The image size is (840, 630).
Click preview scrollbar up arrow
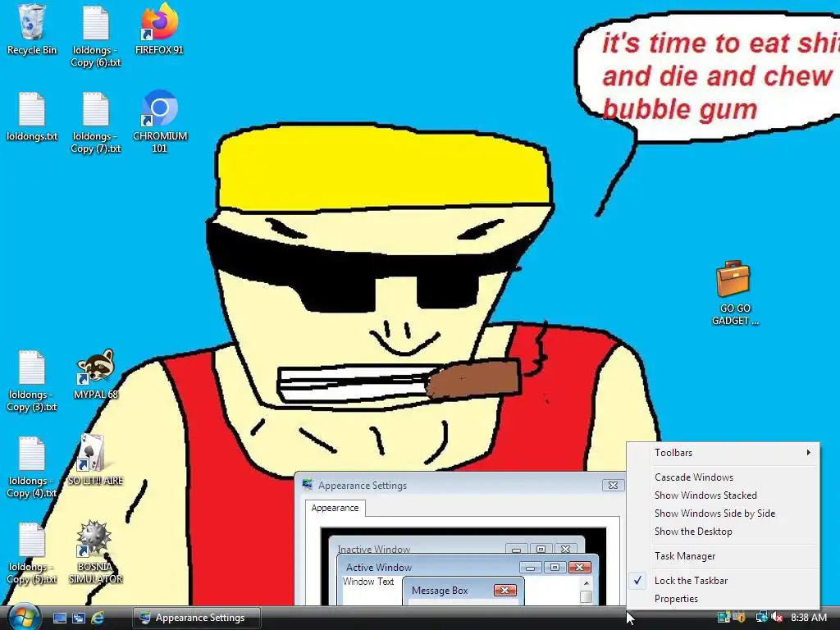coord(586,582)
